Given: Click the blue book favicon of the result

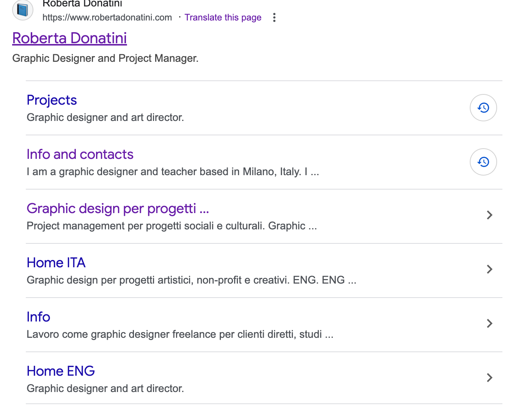Looking at the screenshot, I should point(23,10).
